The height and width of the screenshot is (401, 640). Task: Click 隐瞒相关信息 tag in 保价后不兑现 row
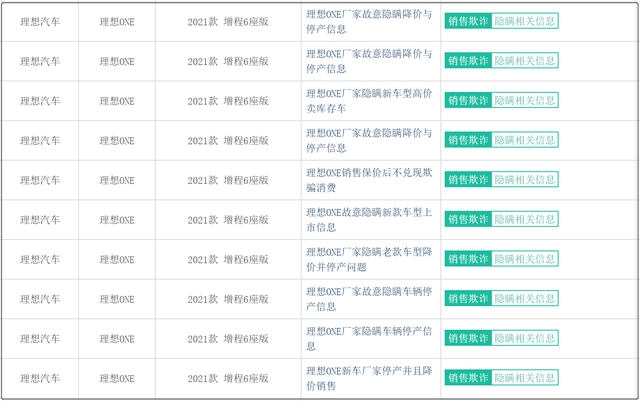tap(525, 180)
